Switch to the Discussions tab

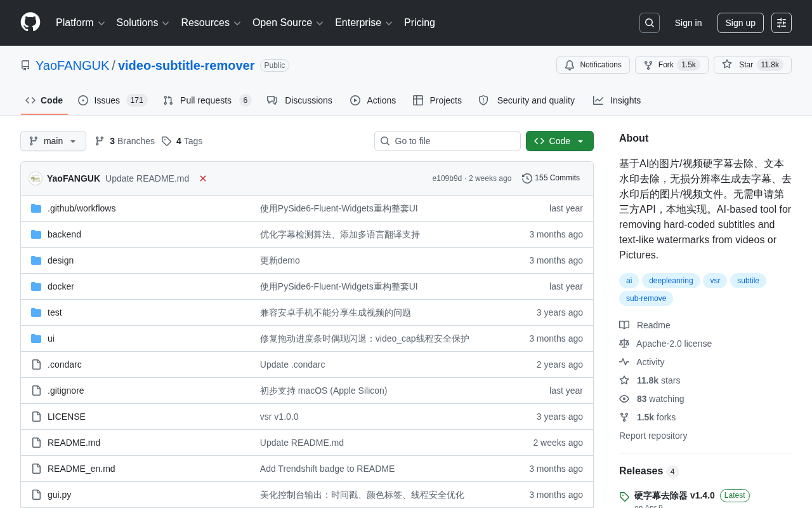299,100
